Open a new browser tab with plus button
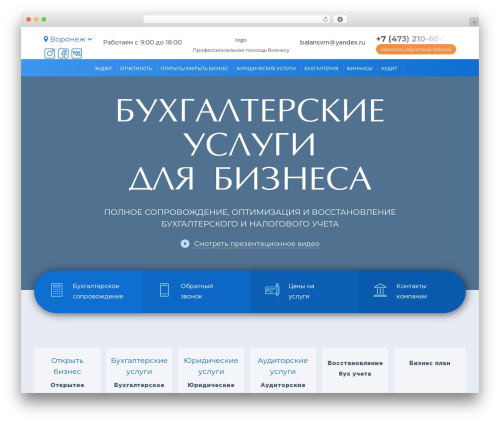The image size is (500, 423). click(474, 22)
